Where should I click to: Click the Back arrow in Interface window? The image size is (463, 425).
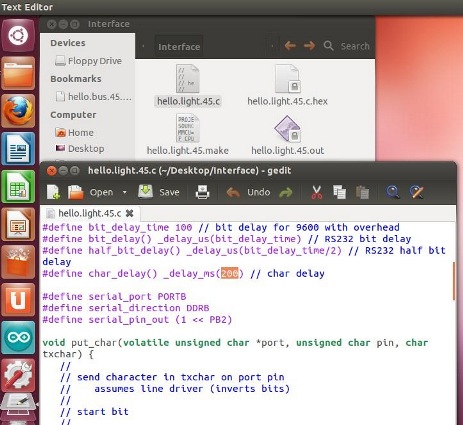coord(290,46)
